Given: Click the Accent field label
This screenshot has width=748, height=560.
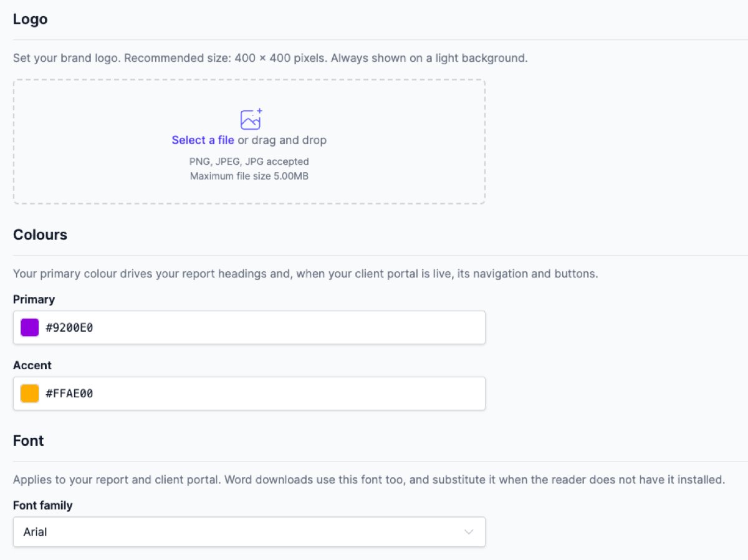Looking at the screenshot, I should tap(32, 365).
